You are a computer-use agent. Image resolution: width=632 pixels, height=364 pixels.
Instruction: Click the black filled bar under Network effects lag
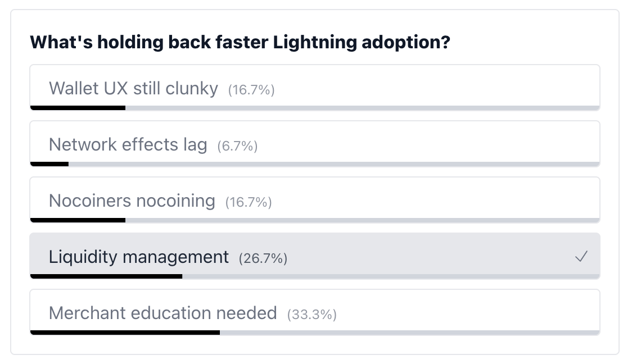(49, 164)
